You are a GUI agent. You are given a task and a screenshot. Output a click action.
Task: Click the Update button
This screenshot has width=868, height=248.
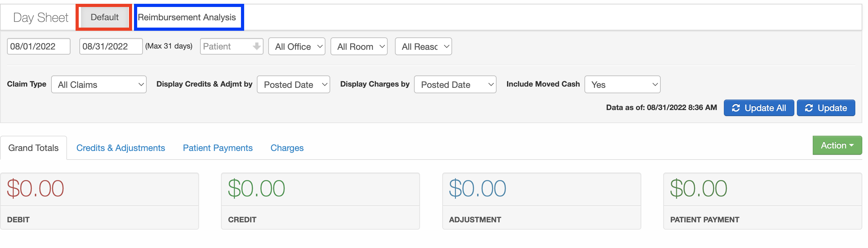(825, 108)
